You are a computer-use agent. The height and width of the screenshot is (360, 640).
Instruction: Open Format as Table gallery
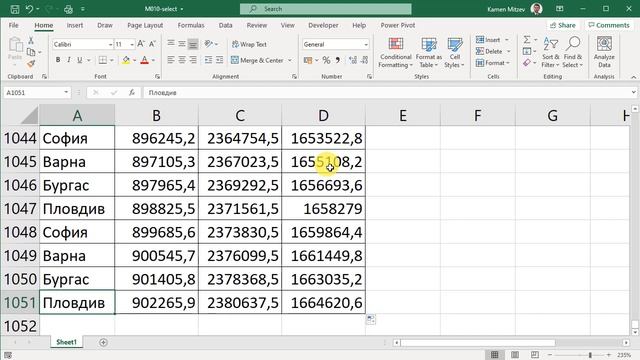click(x=429, y=52)
